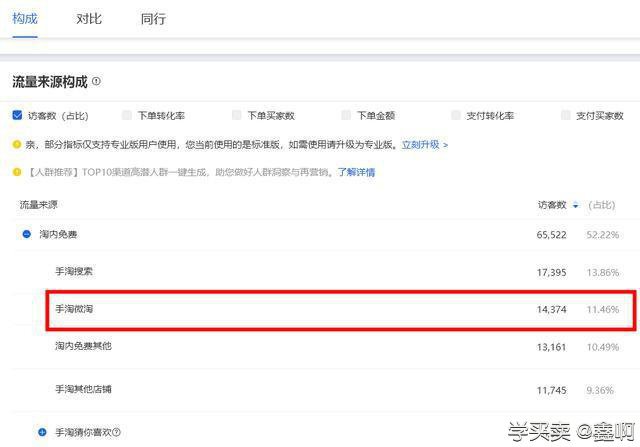Click the 9.36% percentage value
The height and width of the screenshot is (447, 640).
coord(600,391)
